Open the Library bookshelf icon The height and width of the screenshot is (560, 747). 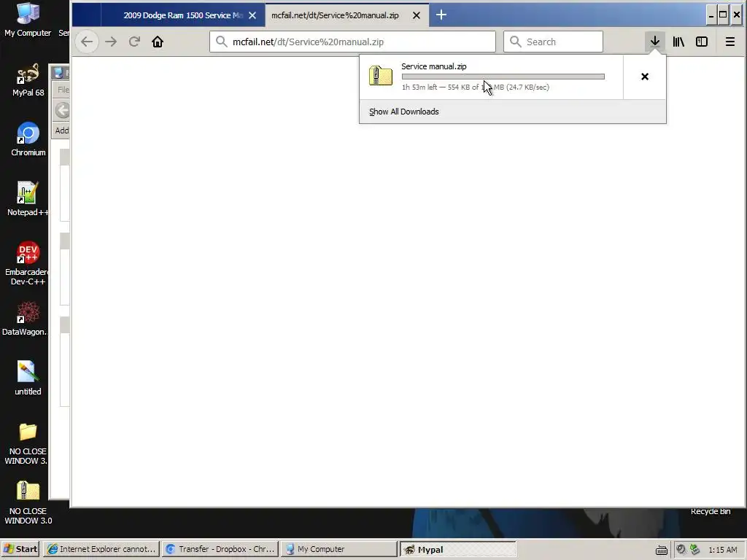tap(678, 42)
